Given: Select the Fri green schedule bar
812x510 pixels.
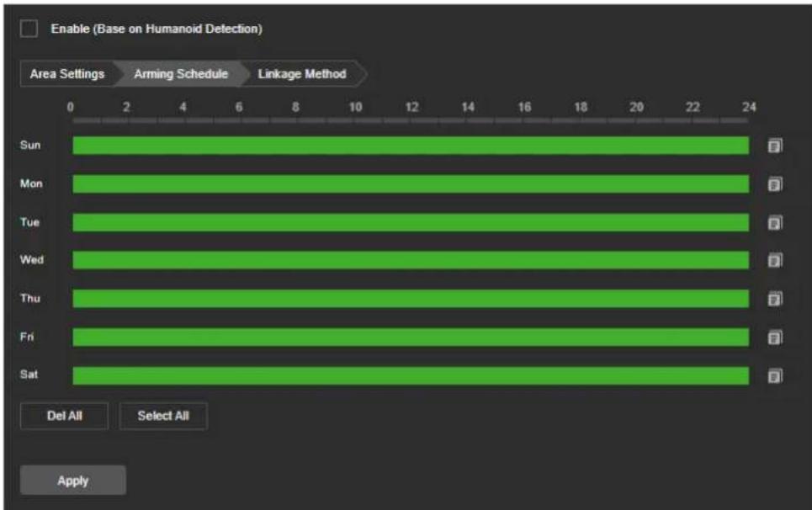Looking at the screenshot, I should 411,337.
